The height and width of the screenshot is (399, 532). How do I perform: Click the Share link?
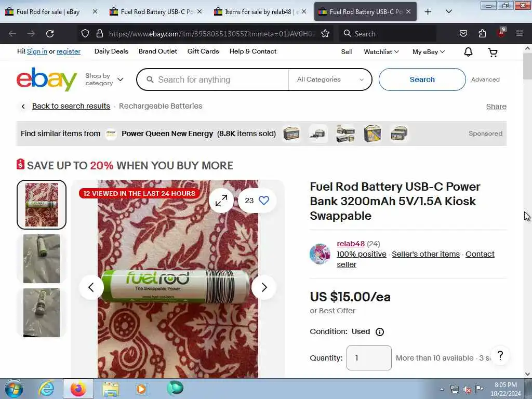tap(496, 107)
